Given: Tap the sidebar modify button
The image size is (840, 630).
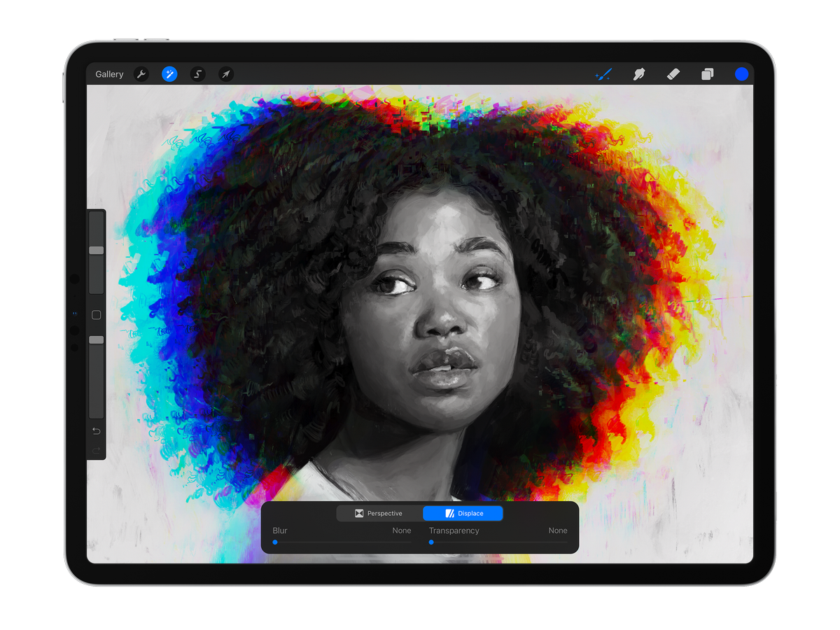Looking at the screenshot, I should 96,315.
